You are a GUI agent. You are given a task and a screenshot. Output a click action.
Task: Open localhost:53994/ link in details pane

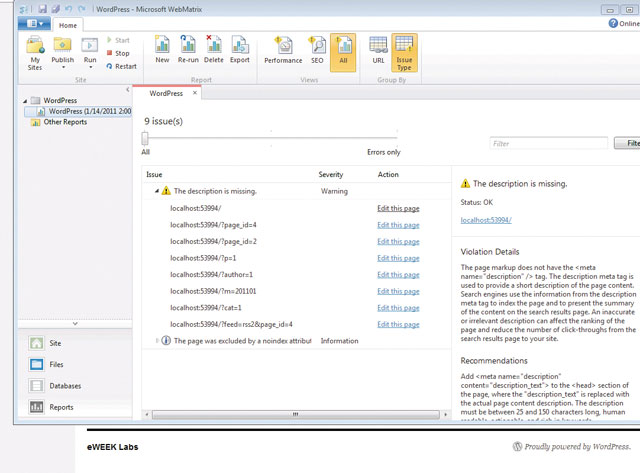(x=486, y=220)
